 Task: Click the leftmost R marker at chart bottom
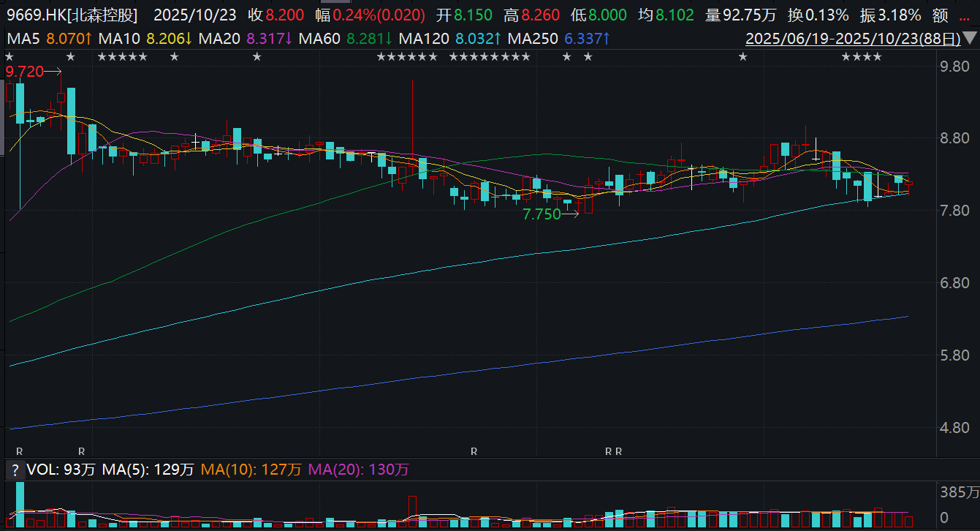tap(20, 451)
